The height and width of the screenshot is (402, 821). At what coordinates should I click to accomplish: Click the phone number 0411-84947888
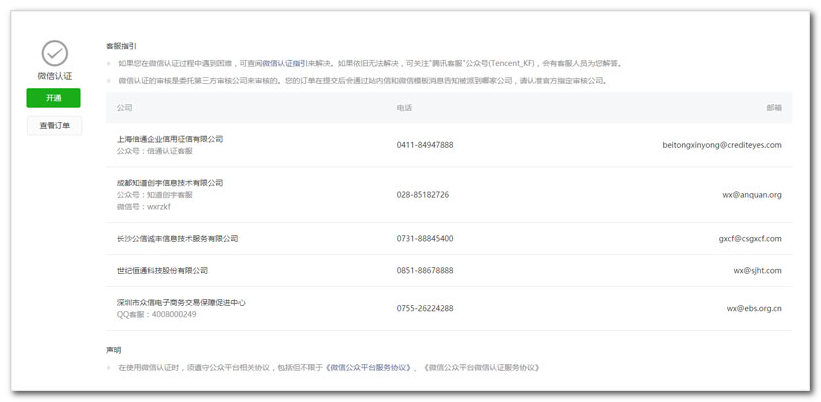pyautogui.click(x=424, y=145)
